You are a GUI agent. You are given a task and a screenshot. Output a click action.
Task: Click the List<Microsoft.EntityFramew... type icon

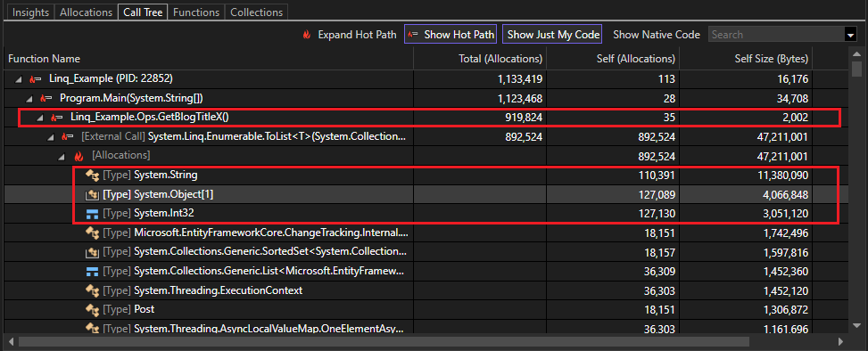92,271
